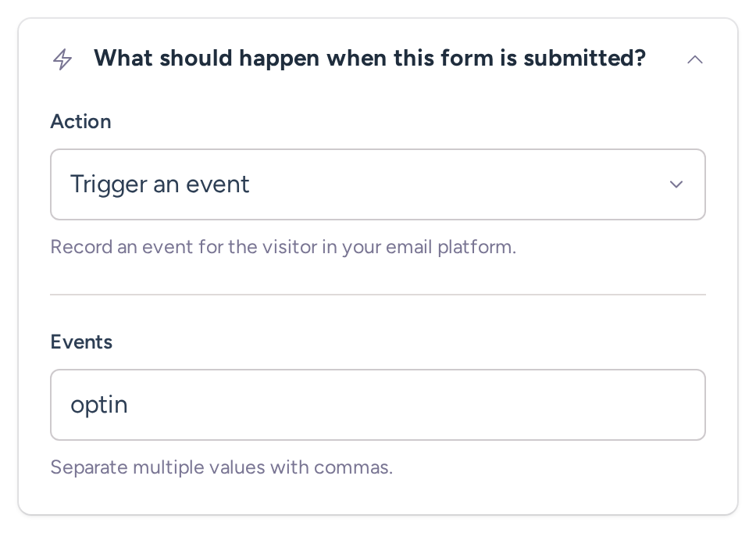Image resolution: width=756 pixels, height=533 pixels.
Task: Click the 'Trigger an event' text in the dropdown
Action: [x=160, y=184]
